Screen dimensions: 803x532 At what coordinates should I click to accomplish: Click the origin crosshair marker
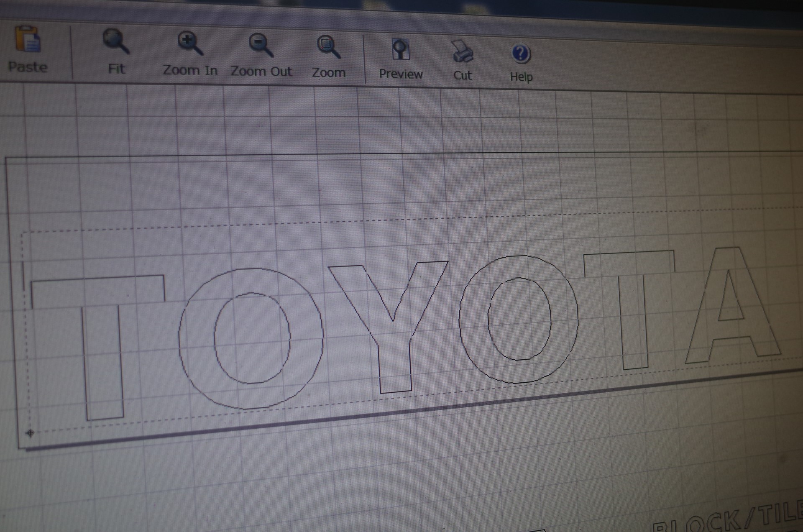coord(30,433)
